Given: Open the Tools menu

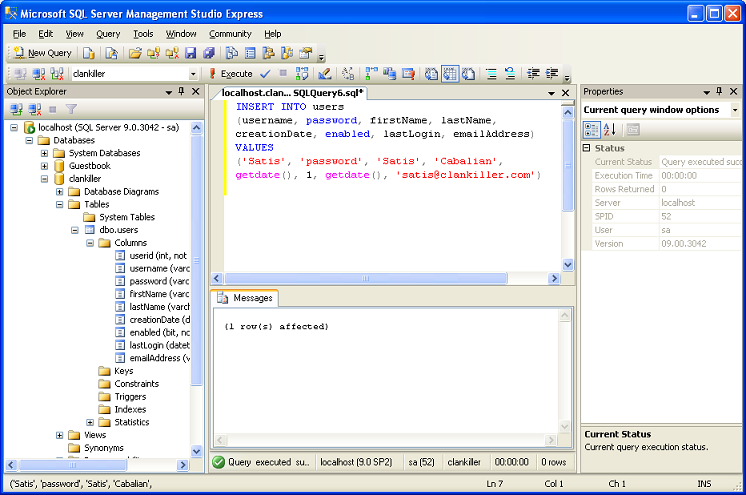Looking at the screenshot, I should coord(143,34).
